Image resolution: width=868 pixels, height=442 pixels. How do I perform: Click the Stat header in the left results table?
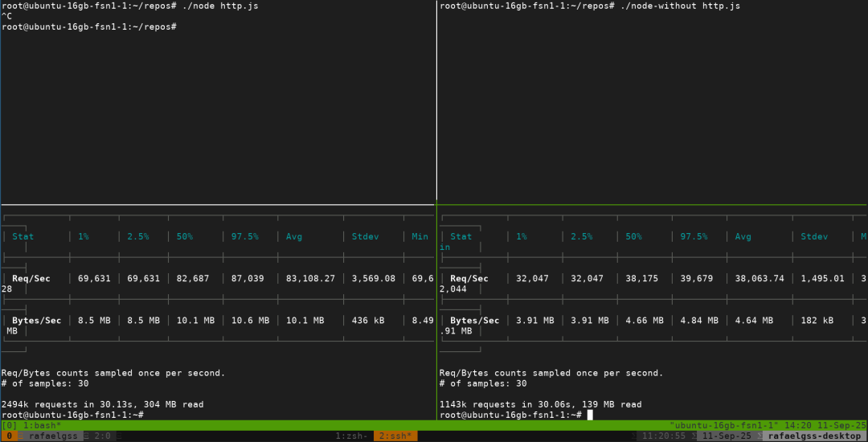click(x=23, y=236)
